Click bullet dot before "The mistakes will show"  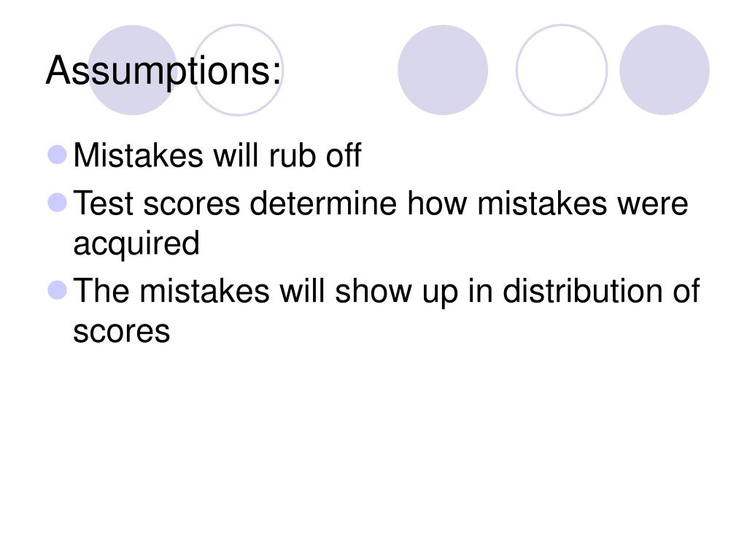click(58, 292)
